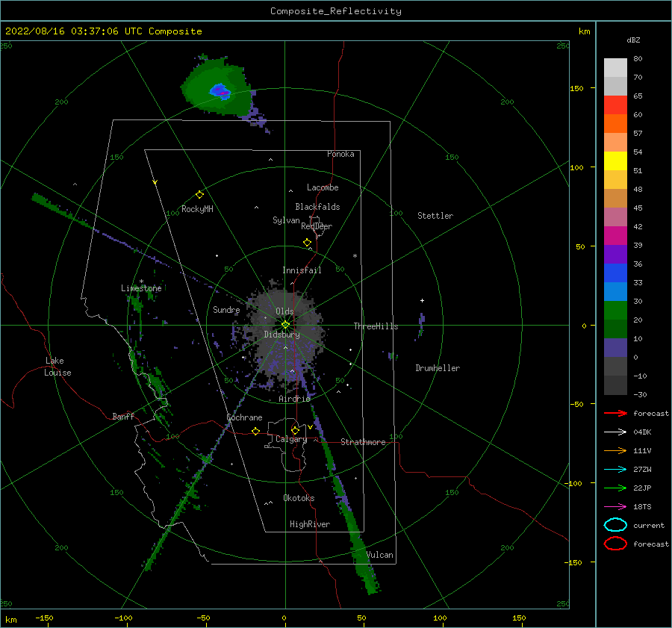Viewport: 672px width, 628px height.
Task: Pick the orange swatch between 60 and 57 dBZ
Action: (x=615, y=123)
